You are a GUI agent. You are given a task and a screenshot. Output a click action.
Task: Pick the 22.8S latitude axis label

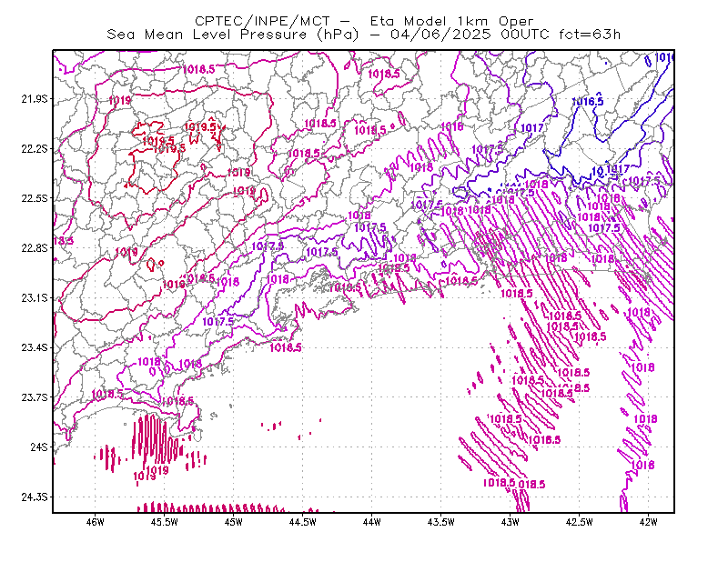click(35, 248)
